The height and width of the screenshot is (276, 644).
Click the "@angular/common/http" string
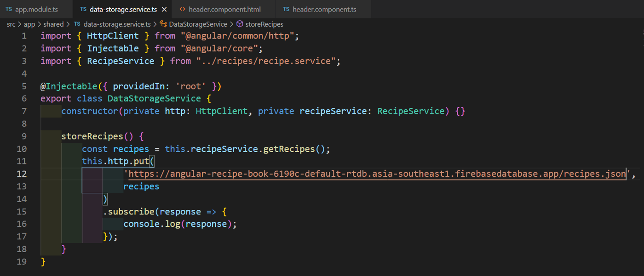pos(240,36)
